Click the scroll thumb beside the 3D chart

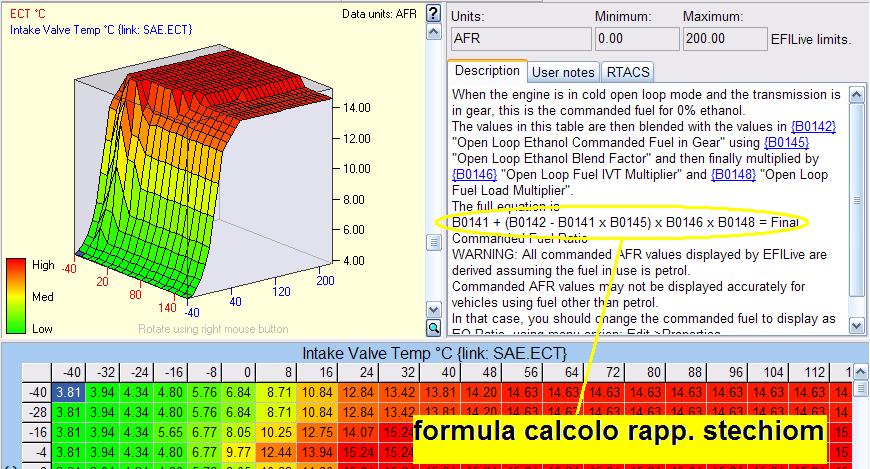pos(434,243)
